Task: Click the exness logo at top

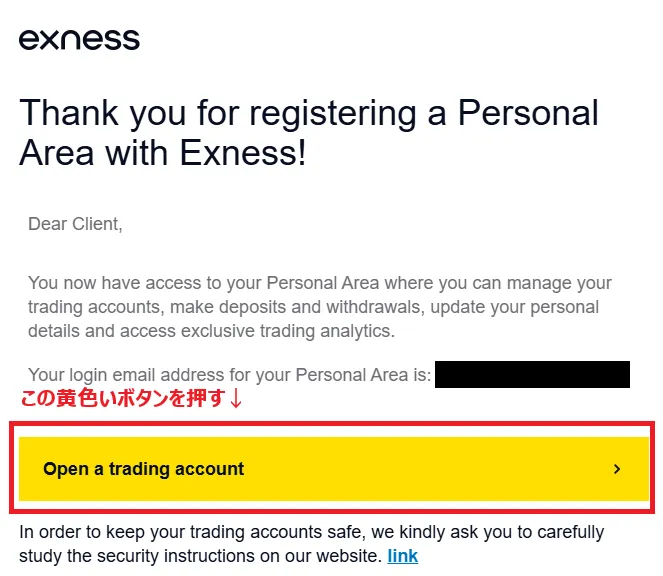Action: point(79,40)
